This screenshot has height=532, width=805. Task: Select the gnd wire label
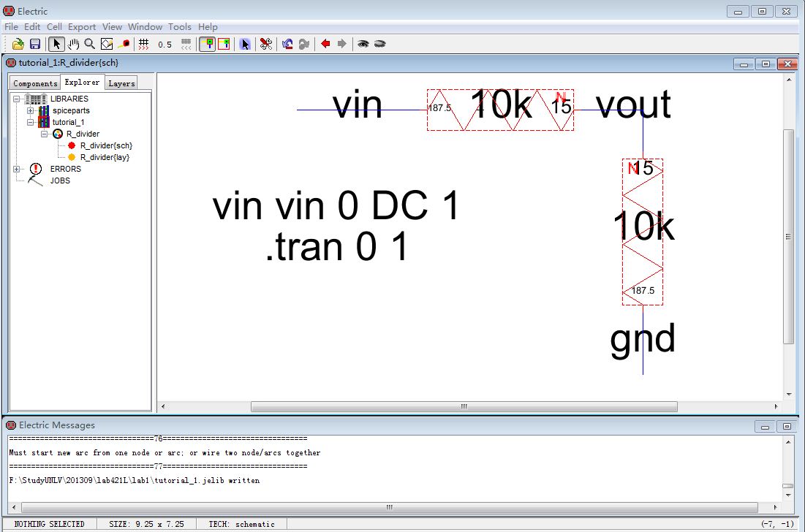pos(643,341)
